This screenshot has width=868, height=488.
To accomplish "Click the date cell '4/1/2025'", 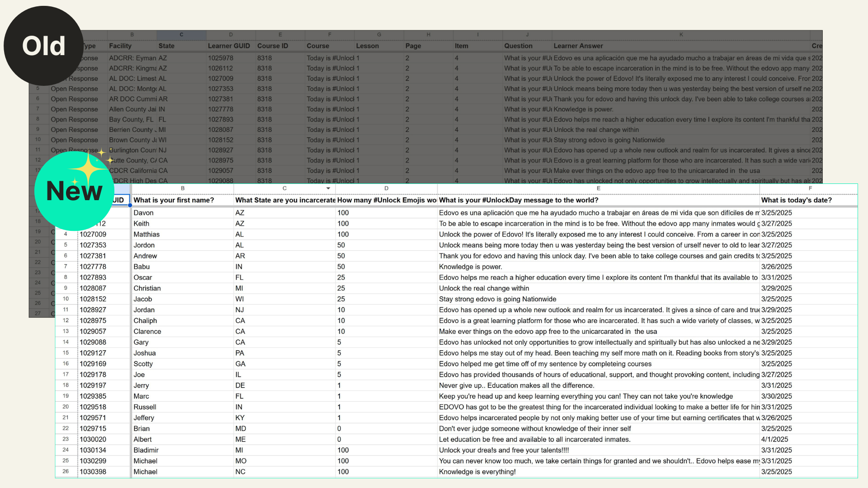I will [x=809, y=440].
